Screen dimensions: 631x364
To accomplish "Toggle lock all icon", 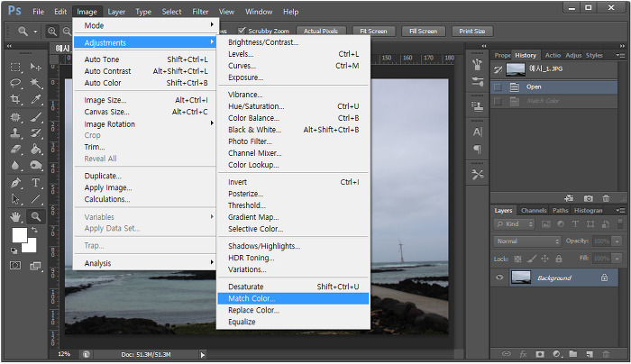I will (559, 259).
